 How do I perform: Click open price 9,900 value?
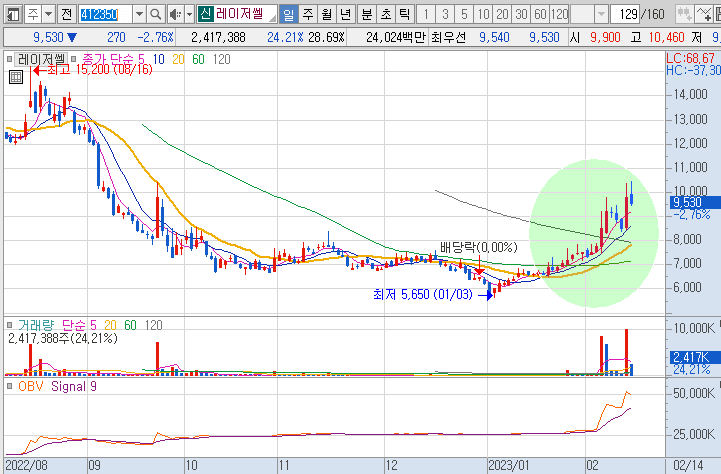tap(605, 37)
